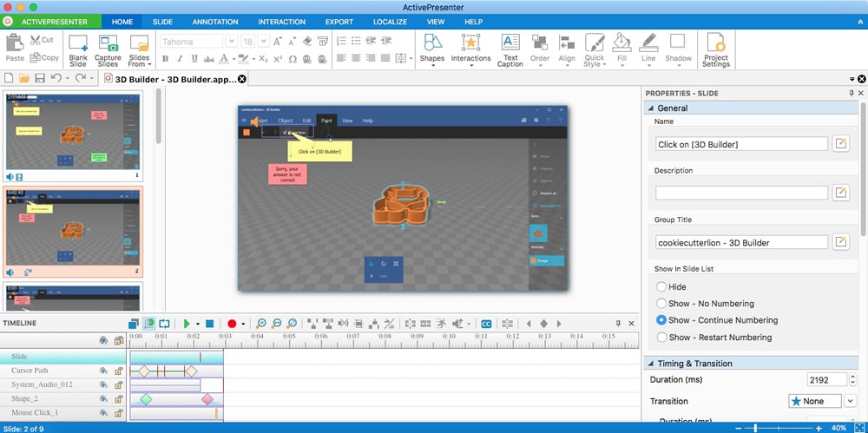This screenshot has height=433, width=868.
Task: Toggle visibility of System_Audio_012 track
Action: pyautogui.click(x=103, y=384)
